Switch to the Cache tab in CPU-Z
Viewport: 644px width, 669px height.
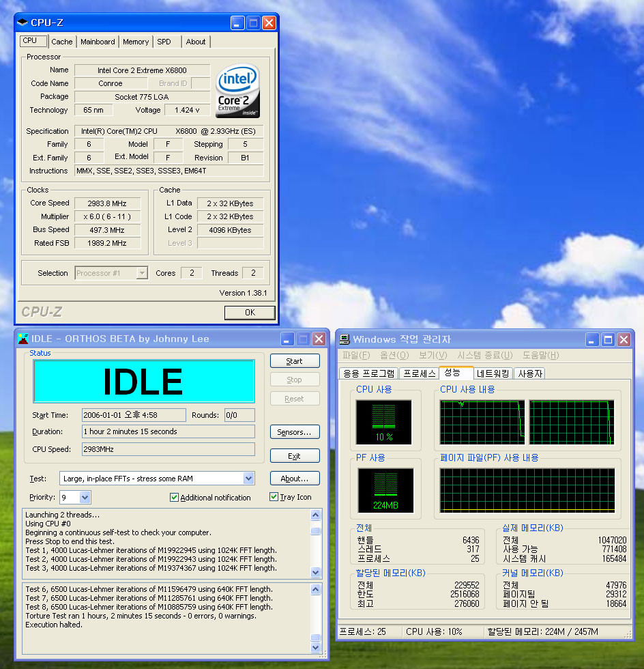(x=62, y=42)
